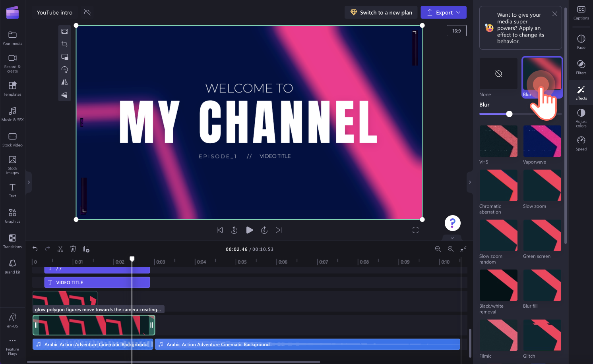Select the Rotate tool in the preview toolbar
Image resolution: width=593 pixels, height=364 pixels.
tap(64, 69)
